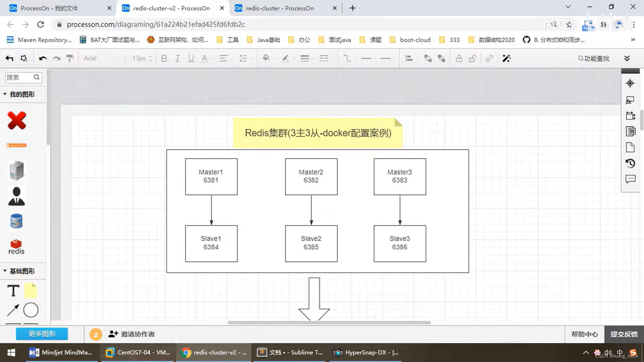Image resolution: width=644 pixels, height=362 pixels.
Task: Switch to the redis-cluster tab
Action: tap(280, 8)
